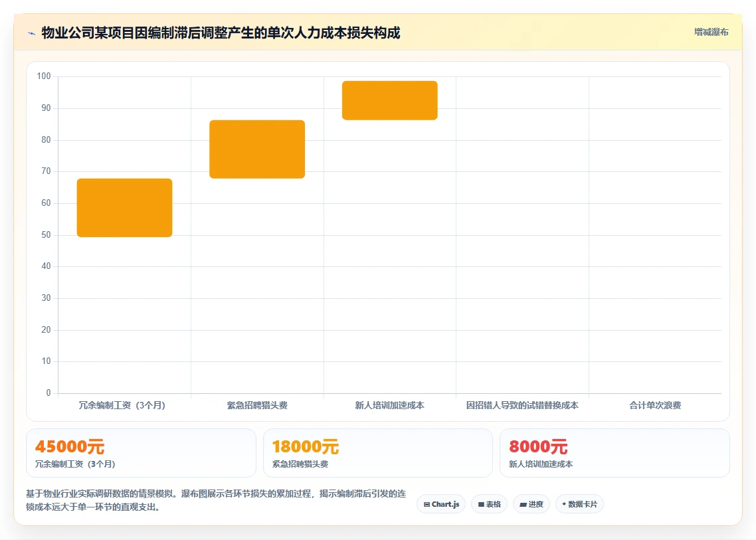Click the 进度 tag chip
Screen dimensions: 756x540
531,504
